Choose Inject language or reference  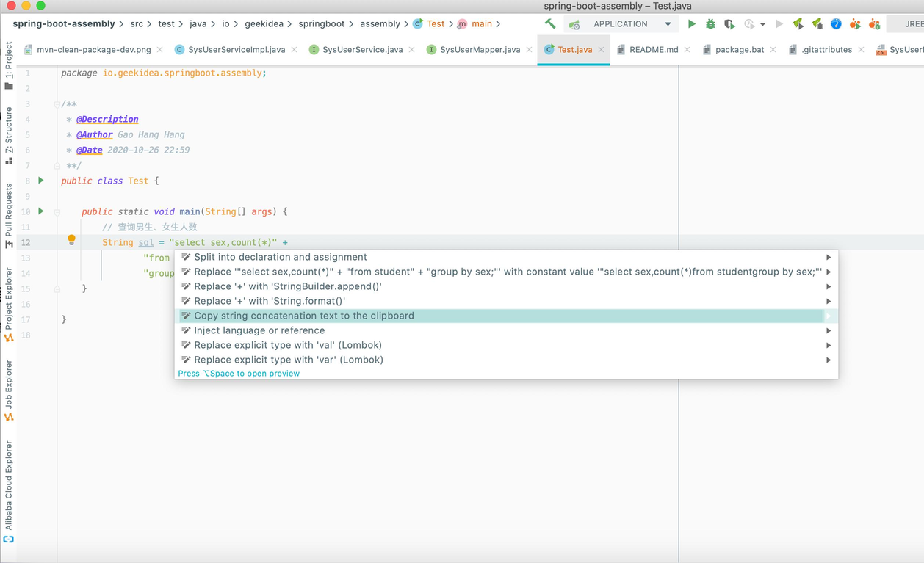(x=506, y=330)
